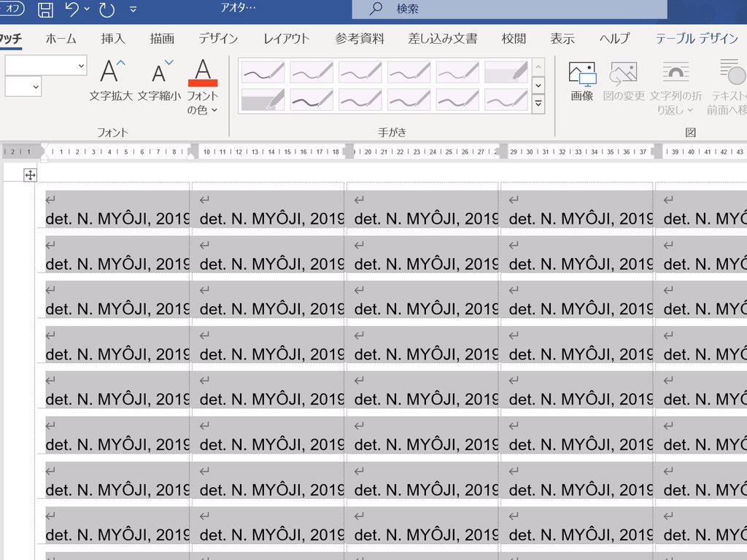Click the first cell reading det. N. MYÔJI, 2019

coord(117,219)
